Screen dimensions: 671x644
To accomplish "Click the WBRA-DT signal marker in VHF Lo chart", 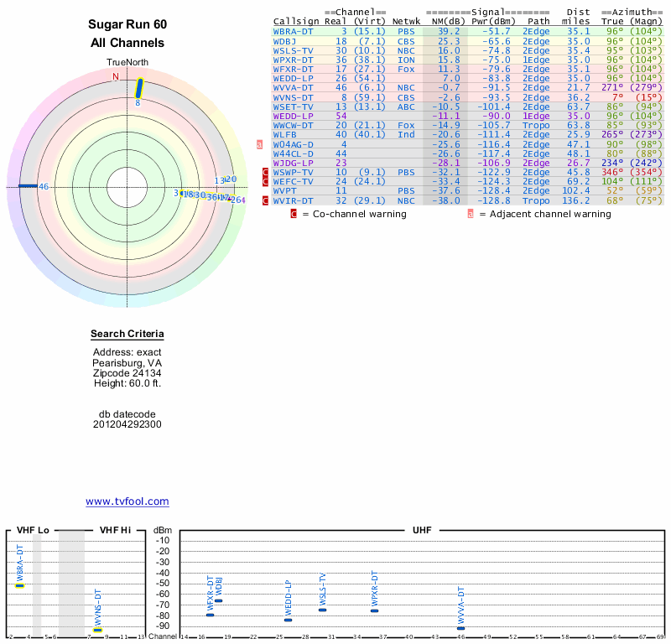I will coord(19,585).
